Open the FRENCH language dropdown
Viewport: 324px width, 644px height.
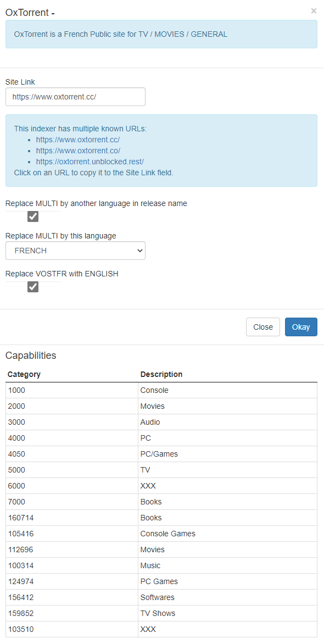pos(76,251)
